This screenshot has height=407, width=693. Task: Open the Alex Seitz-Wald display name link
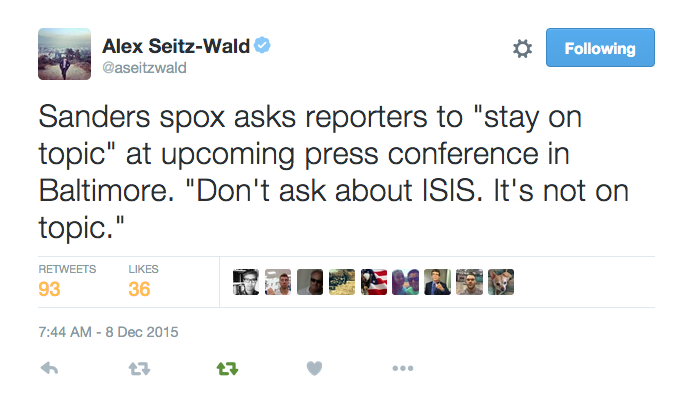176,46
